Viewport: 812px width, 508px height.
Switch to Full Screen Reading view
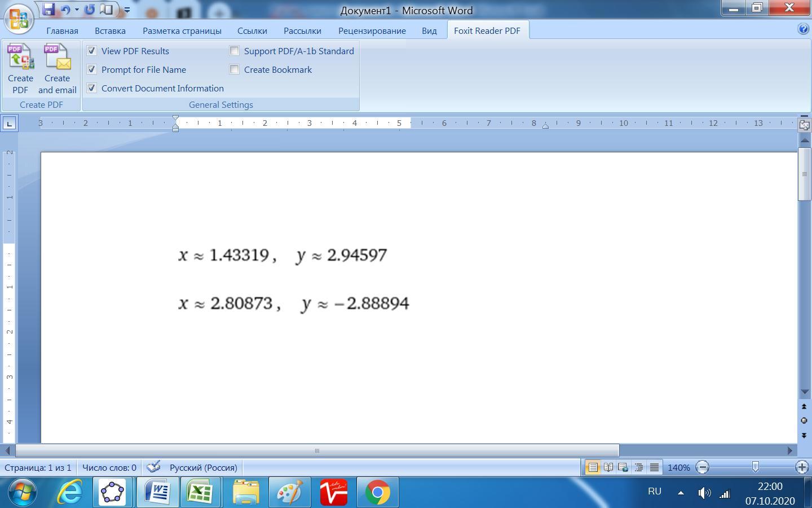pyautogui.click(x=608, y=467)
